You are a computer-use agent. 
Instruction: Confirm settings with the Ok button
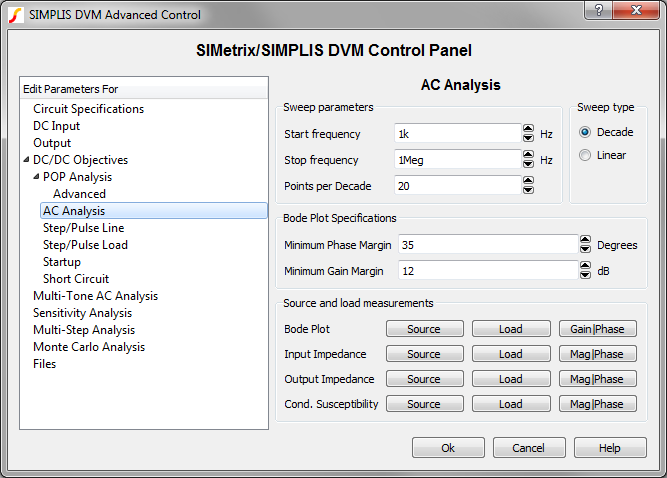click(448, 448)
